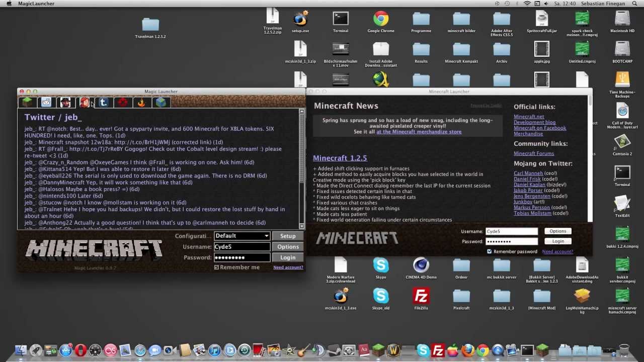Open the blue-green cube tab in Magic Launcher
Screen dimensions: 644x362
pyautogui.click(x=161, y=103)
